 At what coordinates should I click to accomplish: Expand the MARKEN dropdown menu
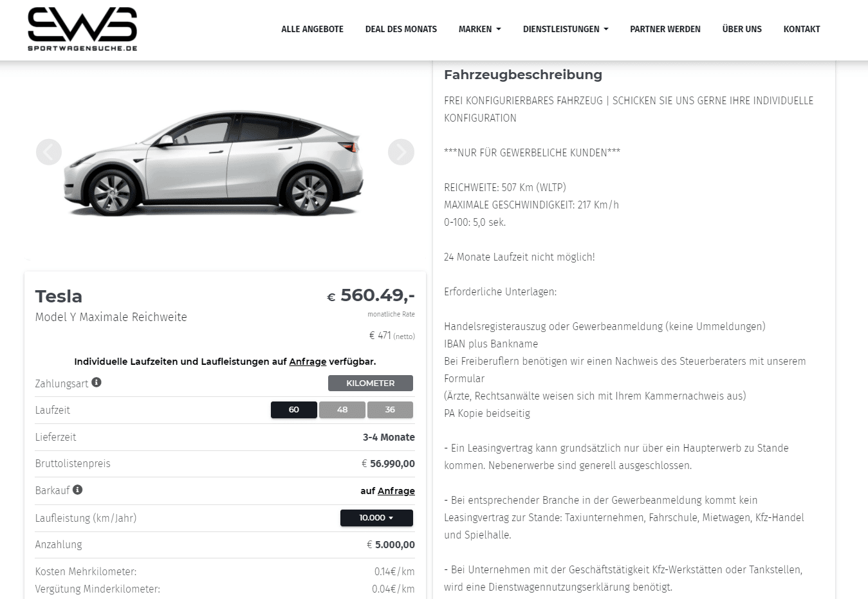point(479,29)
